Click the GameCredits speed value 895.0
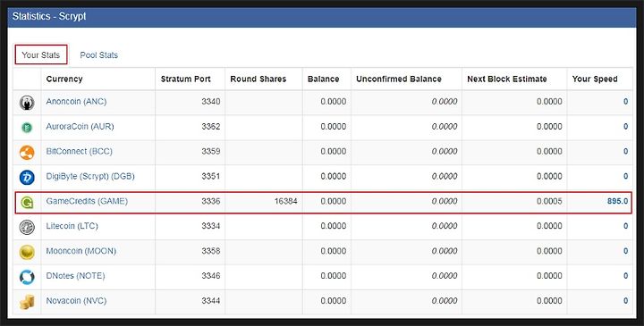Screen dimensions: 644x326 (x=617, y=201)
